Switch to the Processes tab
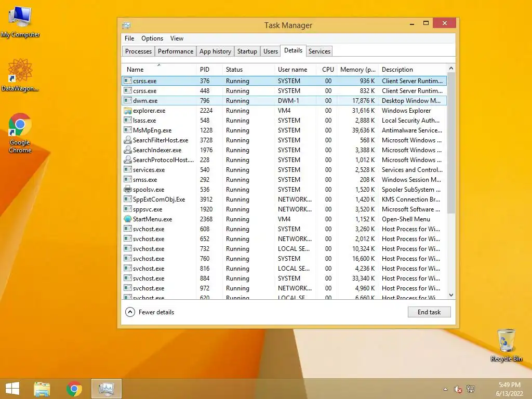 [x=138, y=51]
